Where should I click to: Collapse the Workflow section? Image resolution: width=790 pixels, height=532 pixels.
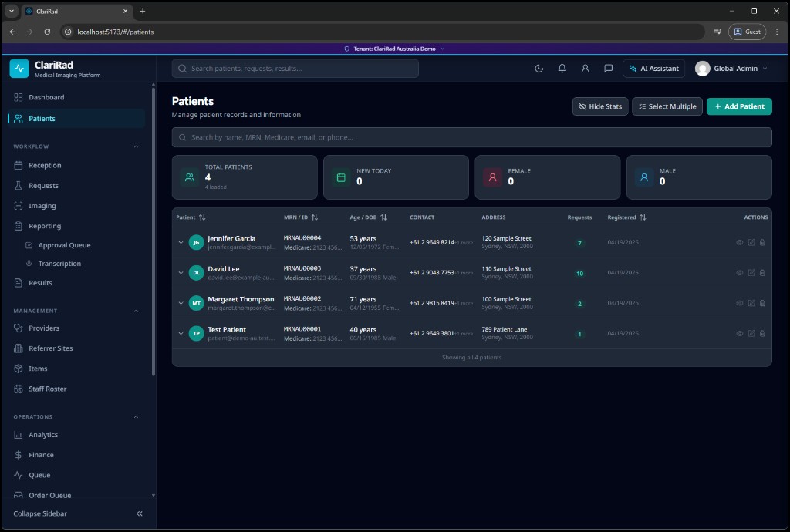coord(136,146)
